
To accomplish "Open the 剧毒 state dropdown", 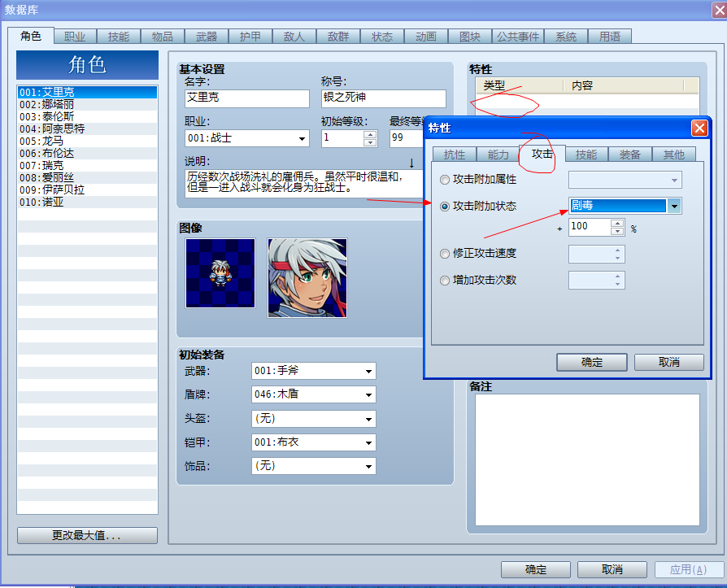I will point(674,206).
